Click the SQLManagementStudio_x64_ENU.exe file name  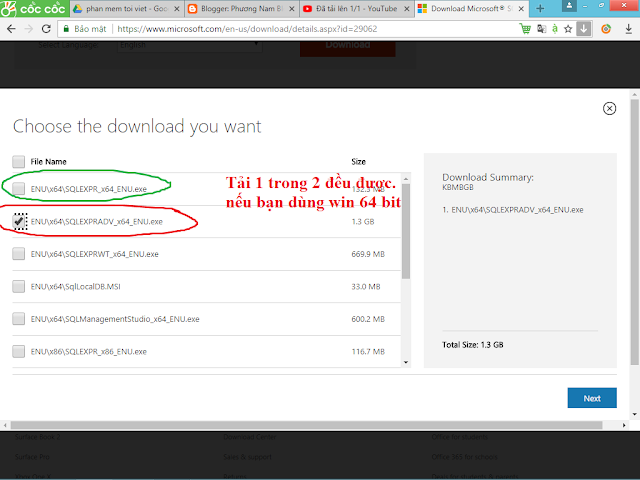click(x=115, y=319)
